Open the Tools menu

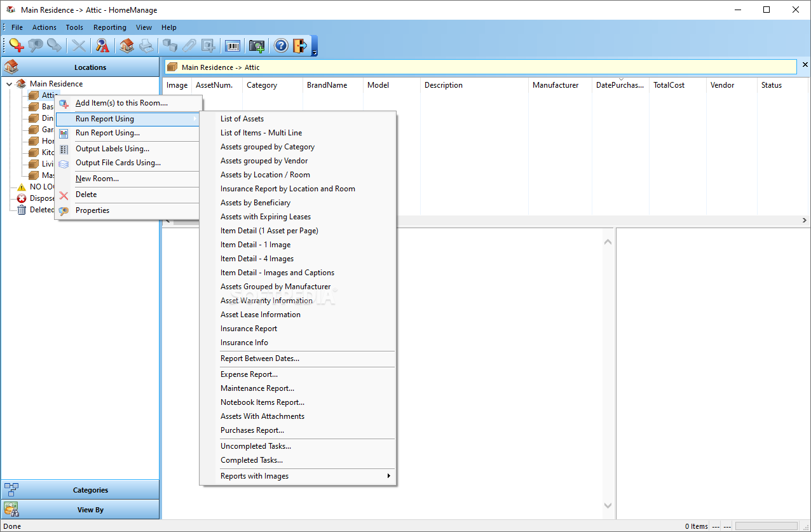click(x=74, y=27)
